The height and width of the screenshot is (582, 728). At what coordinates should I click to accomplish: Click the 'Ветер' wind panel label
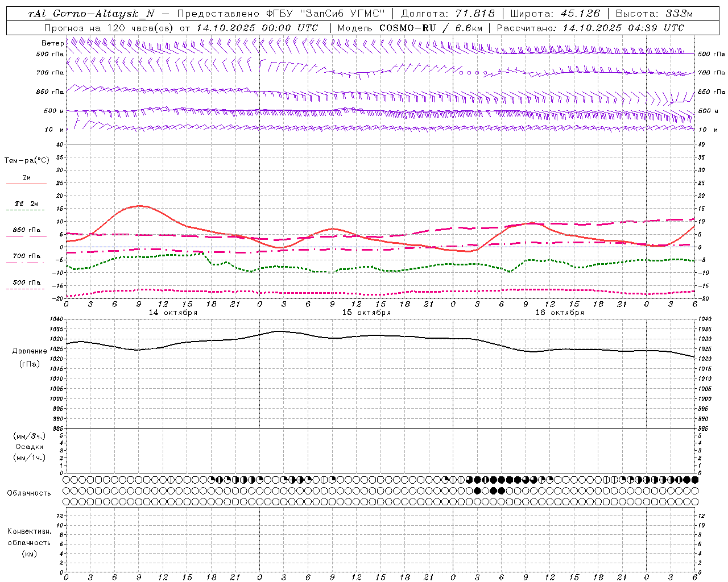tap(52, 43)
